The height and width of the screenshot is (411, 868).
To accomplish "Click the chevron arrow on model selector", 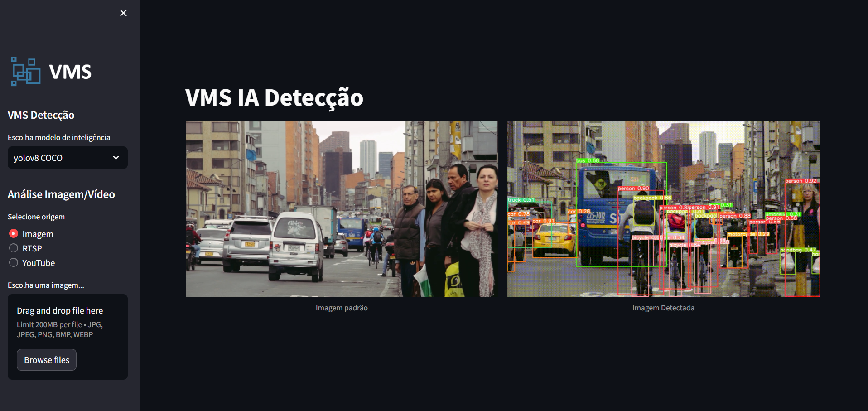I will 116,158.
